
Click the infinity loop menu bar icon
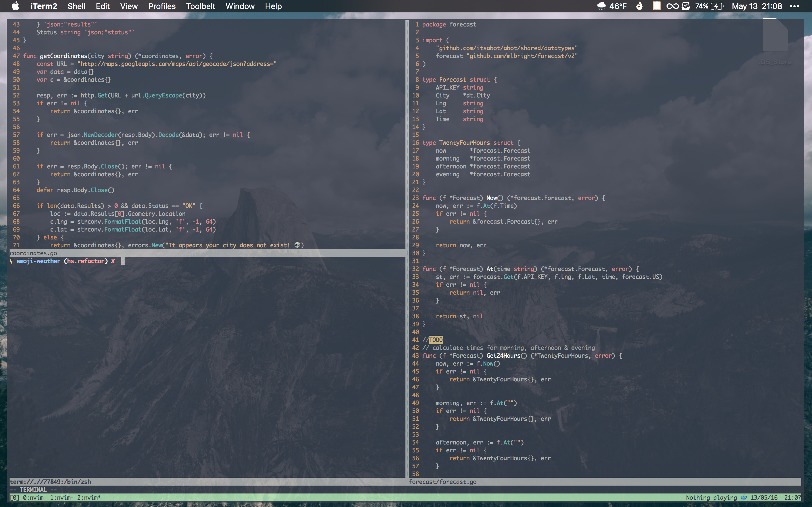point(672,6)
